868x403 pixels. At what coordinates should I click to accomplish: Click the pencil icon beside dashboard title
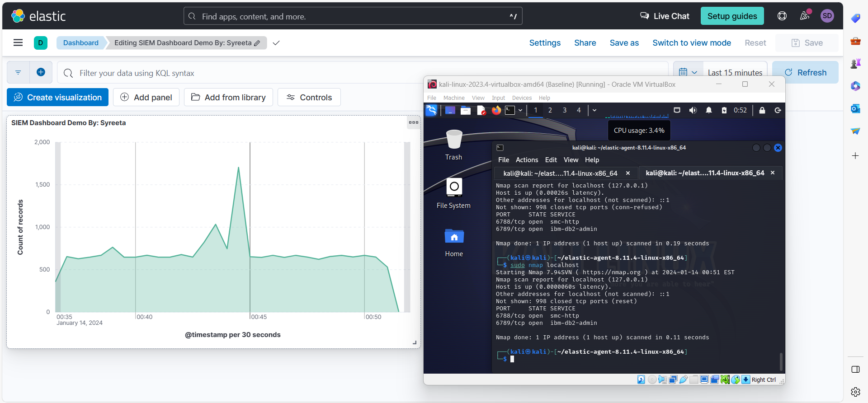pos(257,43)
